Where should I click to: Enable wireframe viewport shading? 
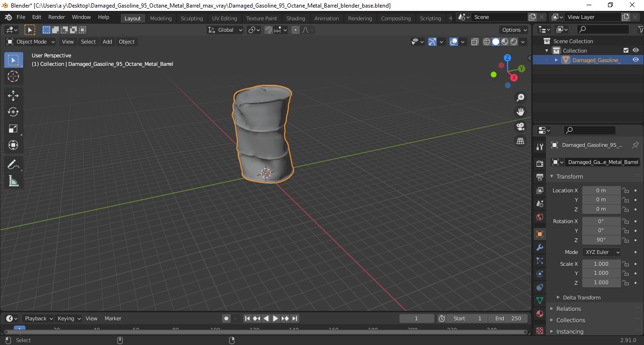click(487, 42)
